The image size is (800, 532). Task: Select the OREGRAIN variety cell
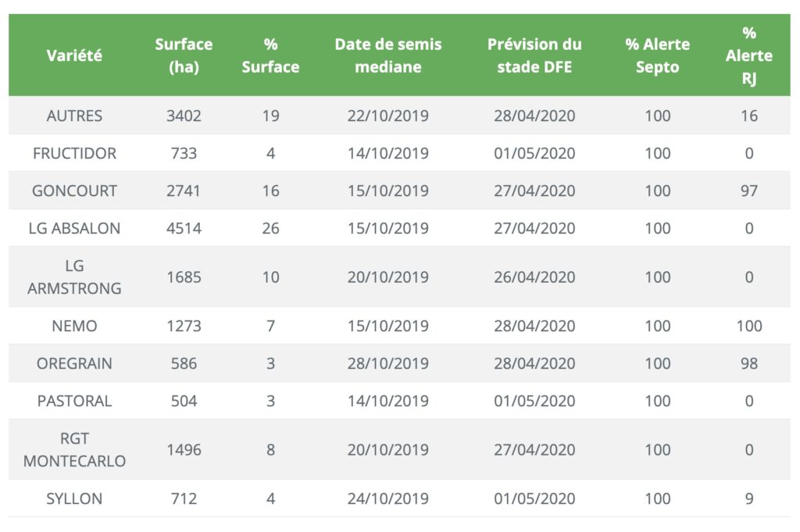coord(74,363)
